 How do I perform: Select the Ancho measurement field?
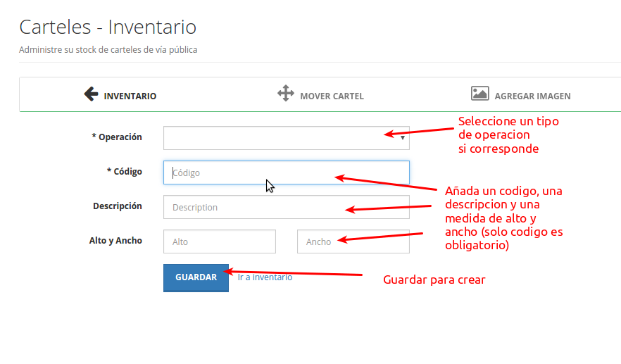tap(353, 241)
